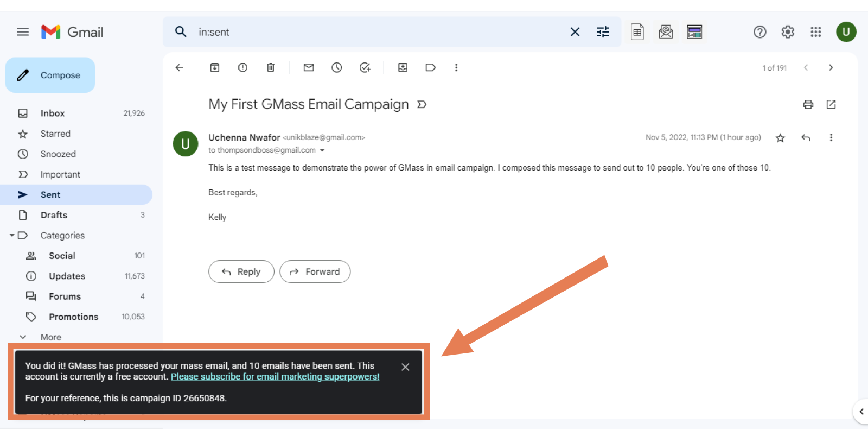Open the Support help icon
The height and width of the screenshot is (442, 868).
760,32
